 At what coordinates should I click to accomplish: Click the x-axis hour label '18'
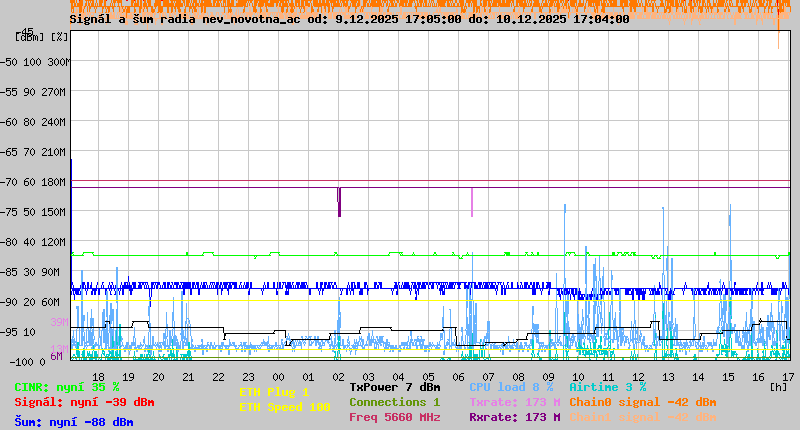98,377
